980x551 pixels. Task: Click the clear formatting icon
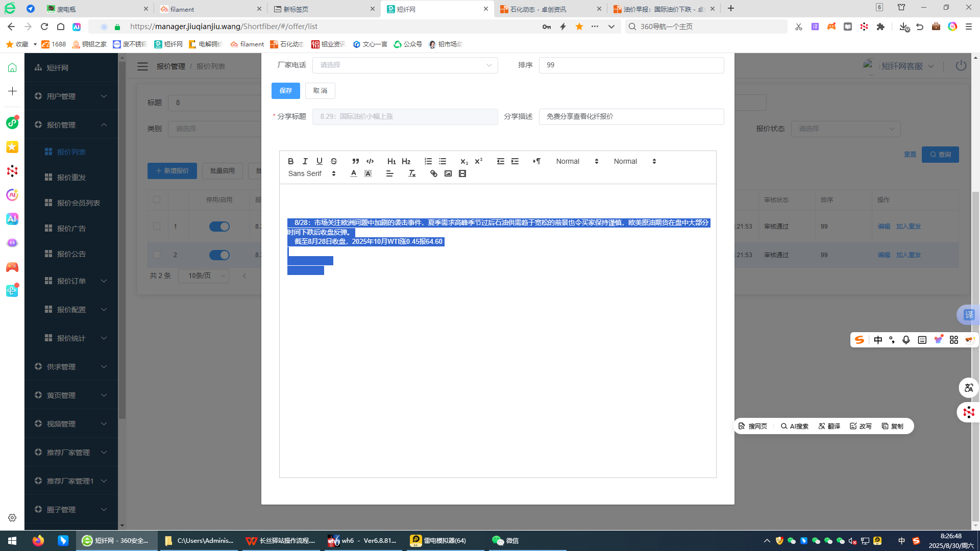(x=412, y=173)
